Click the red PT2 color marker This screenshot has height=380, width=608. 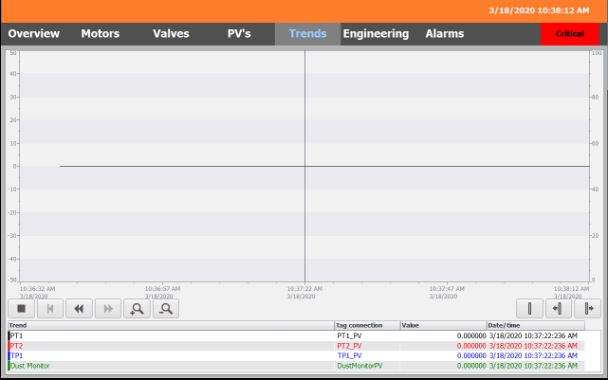point(9,346)
